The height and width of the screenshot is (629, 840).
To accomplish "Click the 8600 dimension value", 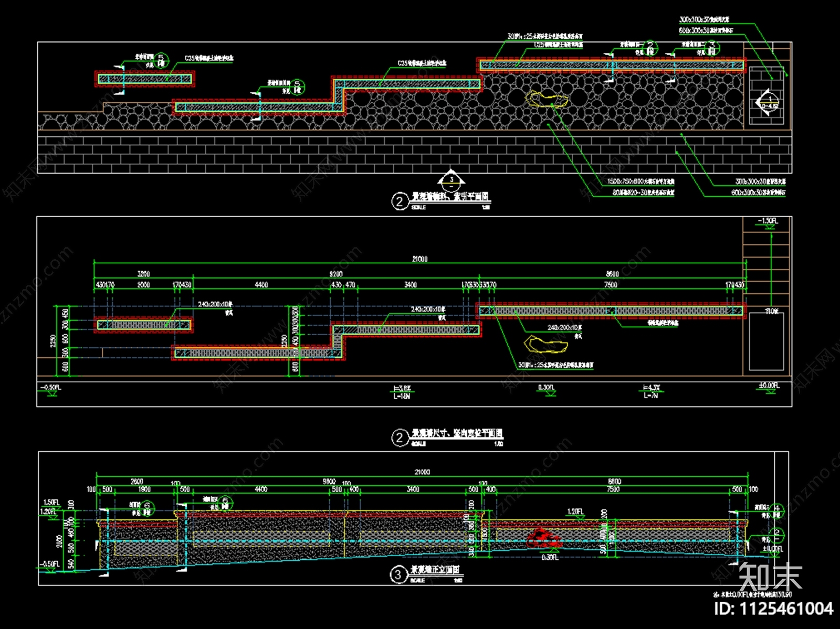I will [x=612, y=274].
